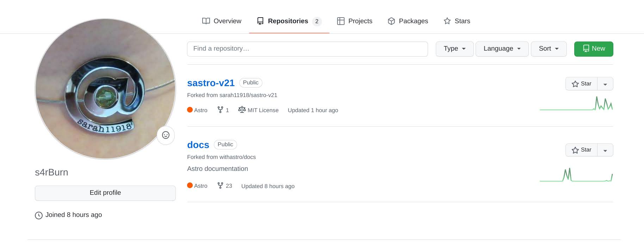The width and height of the screenshot is (644, 244).
Task: Click the MIT License scale icon
Action: tap(242, 110)
